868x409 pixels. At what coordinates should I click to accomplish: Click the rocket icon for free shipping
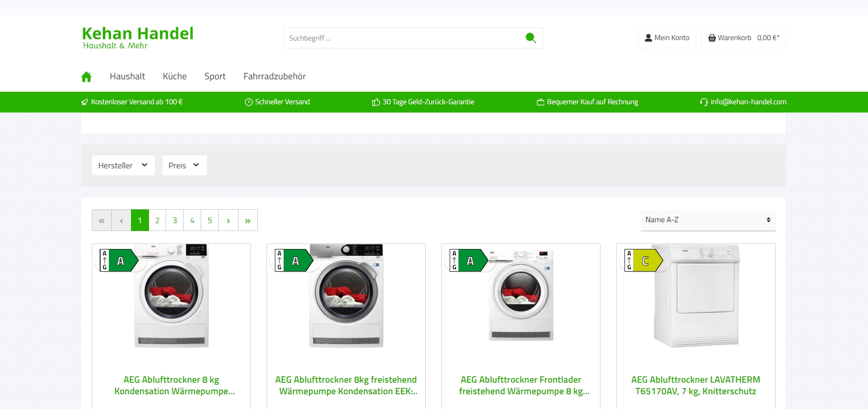[84, 102]
